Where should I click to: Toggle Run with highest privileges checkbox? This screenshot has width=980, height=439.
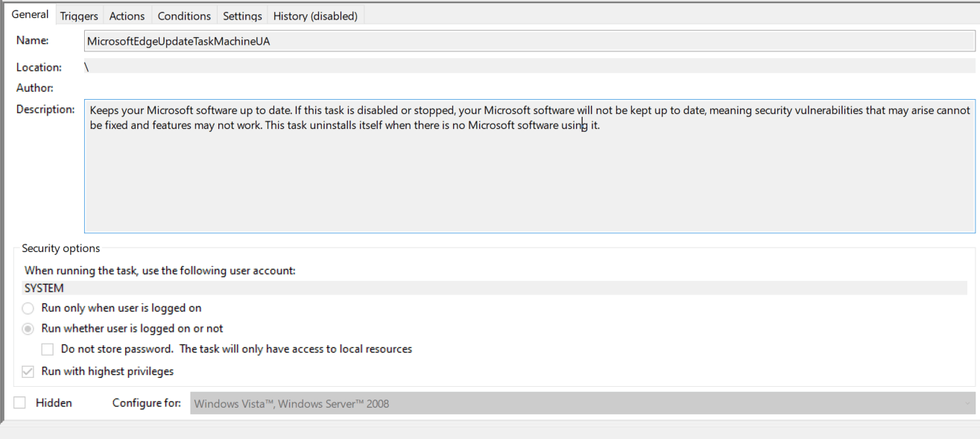[x=28, y=371]
